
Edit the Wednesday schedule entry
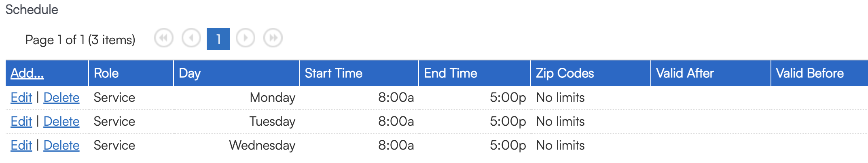[21, 146]
